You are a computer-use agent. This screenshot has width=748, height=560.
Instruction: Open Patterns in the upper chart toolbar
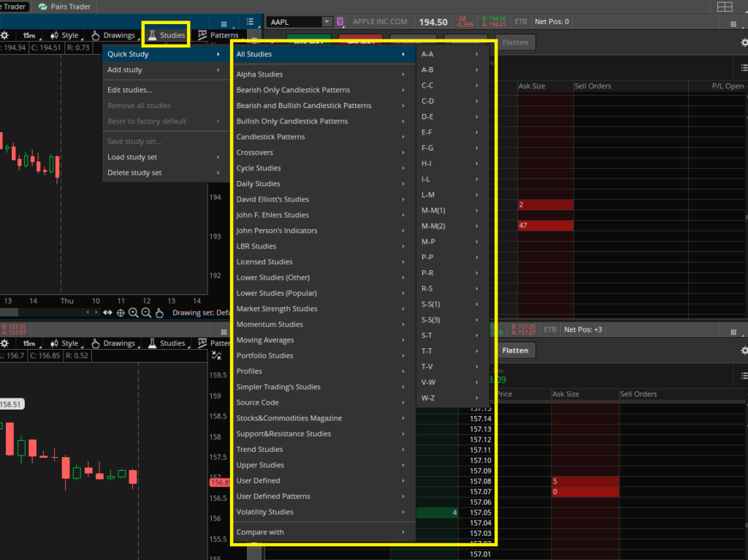[x=218, y=35]
